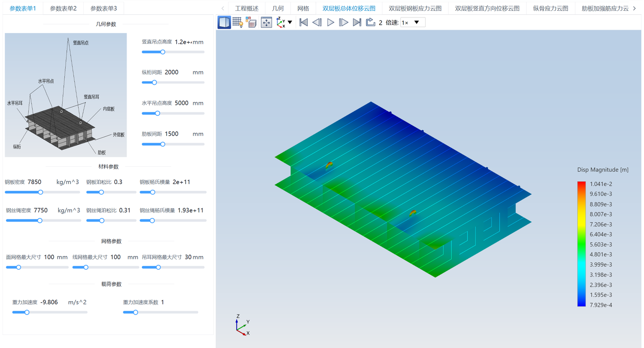Click the fit-to-view arrows icon
The height and width of the screenshot is (348, 644).
click(266, 22)
